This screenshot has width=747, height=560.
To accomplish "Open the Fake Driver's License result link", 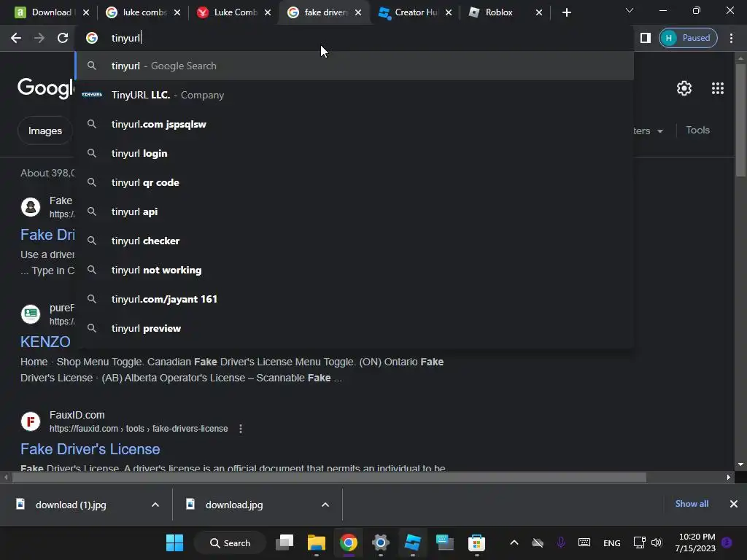I will (90, 449).
